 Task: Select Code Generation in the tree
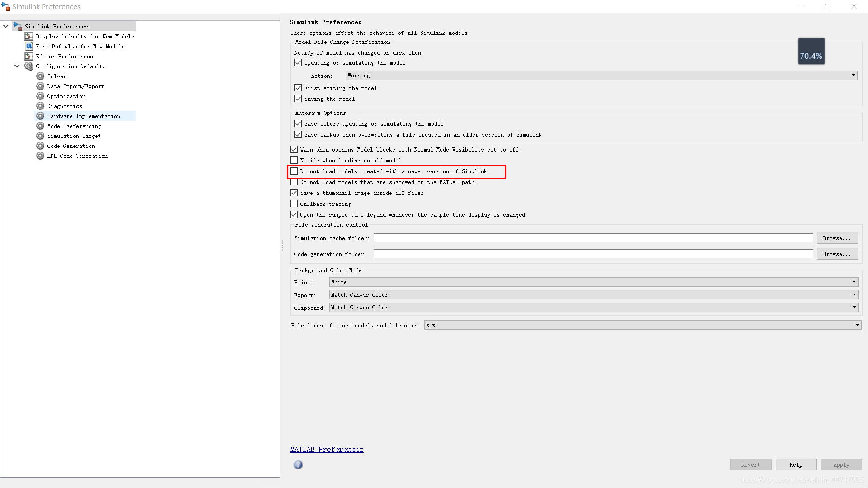(71, 146)
